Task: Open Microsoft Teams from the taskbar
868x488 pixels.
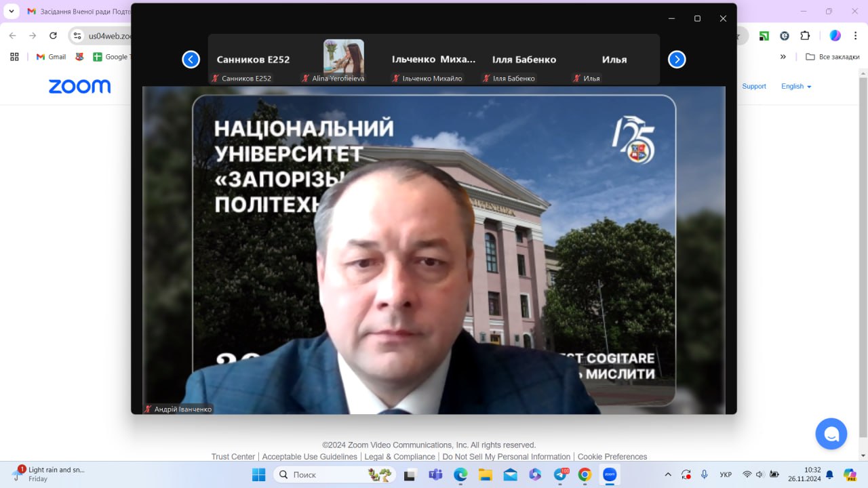Action: click(435, 474)
